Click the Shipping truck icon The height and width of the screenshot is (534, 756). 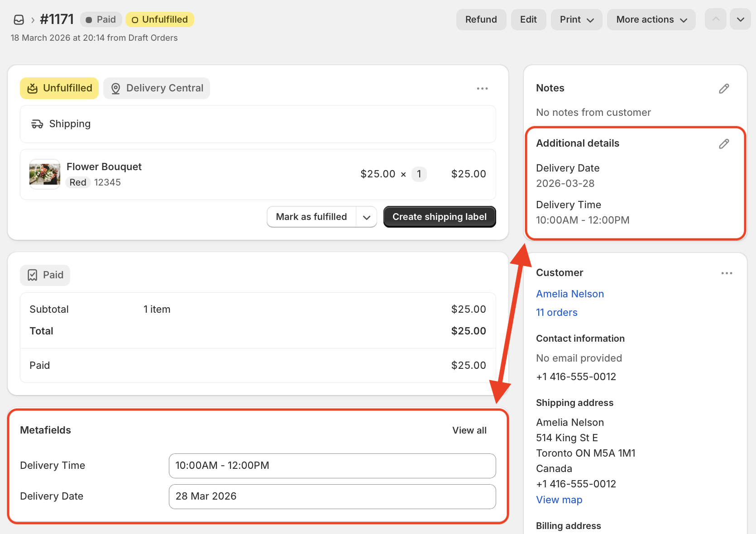tap(37, 124)
